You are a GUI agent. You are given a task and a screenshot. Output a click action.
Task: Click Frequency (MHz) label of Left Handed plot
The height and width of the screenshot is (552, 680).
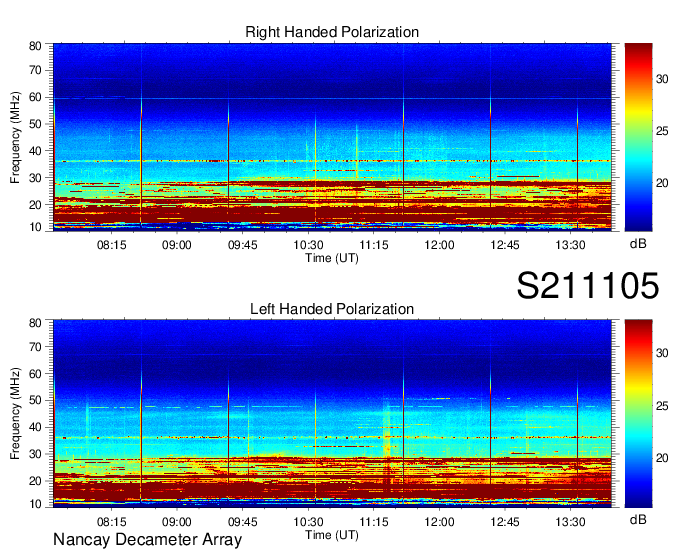tap(15, 414)
